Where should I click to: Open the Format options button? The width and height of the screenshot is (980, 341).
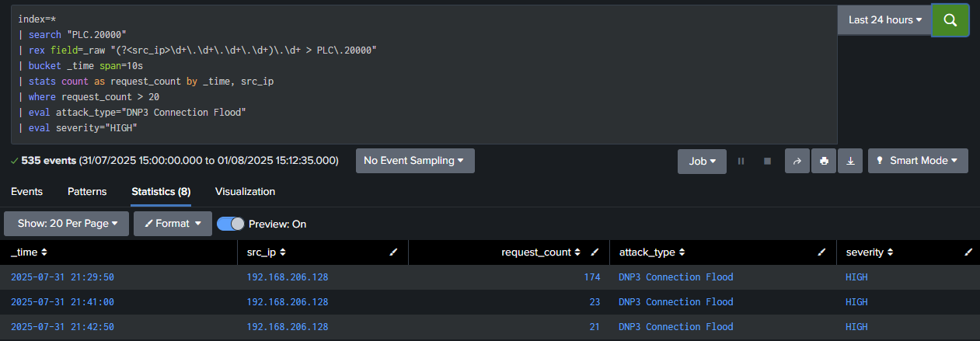[173, 224]
